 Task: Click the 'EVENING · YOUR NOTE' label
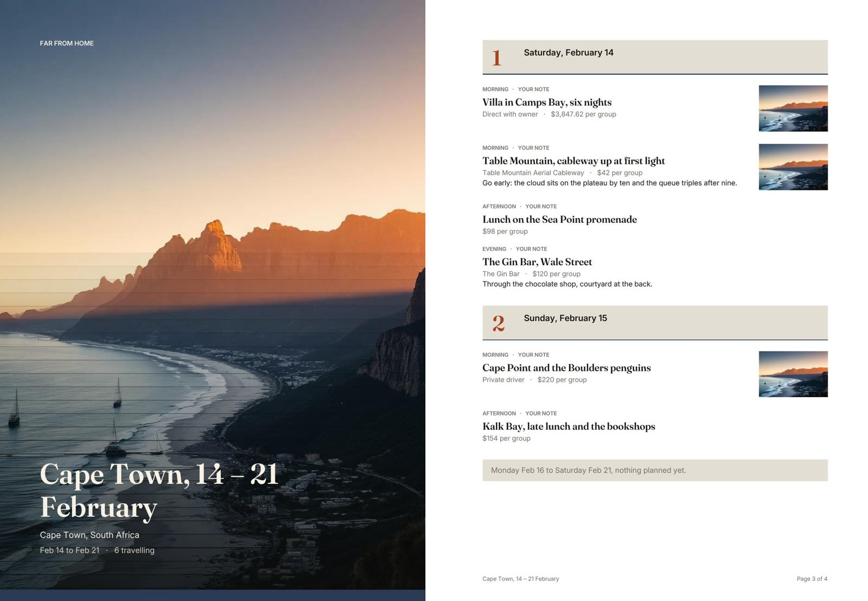tap(514, 249)
